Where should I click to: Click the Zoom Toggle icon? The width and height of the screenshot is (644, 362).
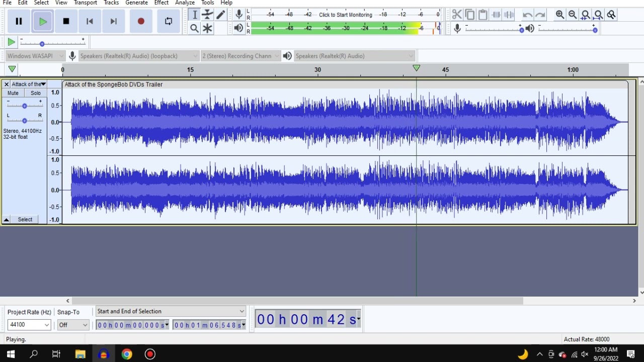click(611, 15)
